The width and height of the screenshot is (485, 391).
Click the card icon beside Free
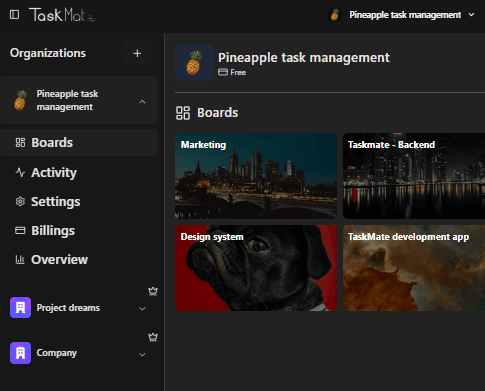click(x=223, y=72)
